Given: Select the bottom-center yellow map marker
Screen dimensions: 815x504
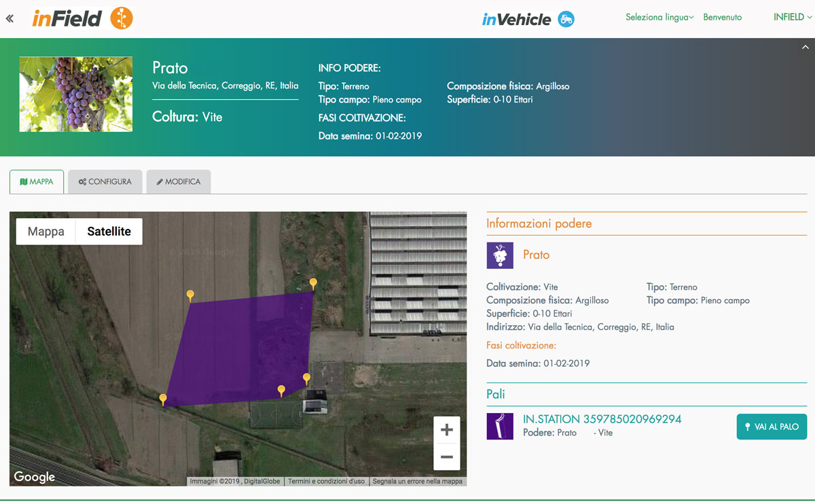Looking at the screenshot, I should 281,391.
